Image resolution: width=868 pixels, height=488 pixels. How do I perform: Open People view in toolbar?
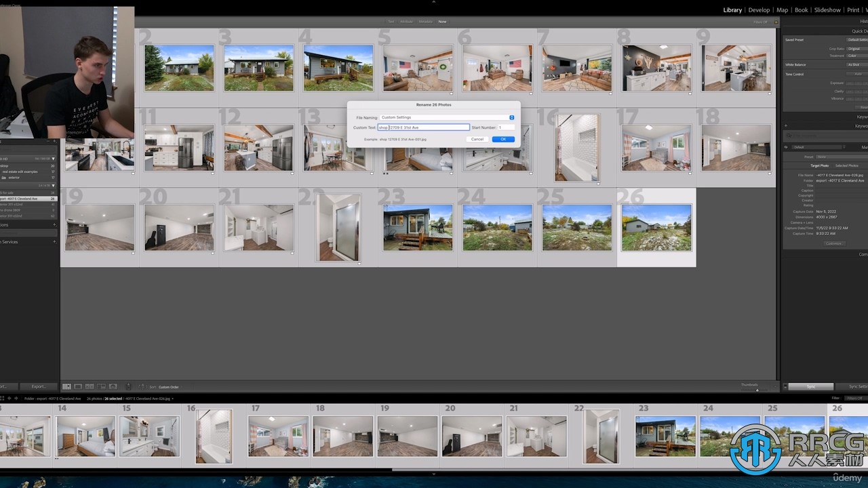113,386
